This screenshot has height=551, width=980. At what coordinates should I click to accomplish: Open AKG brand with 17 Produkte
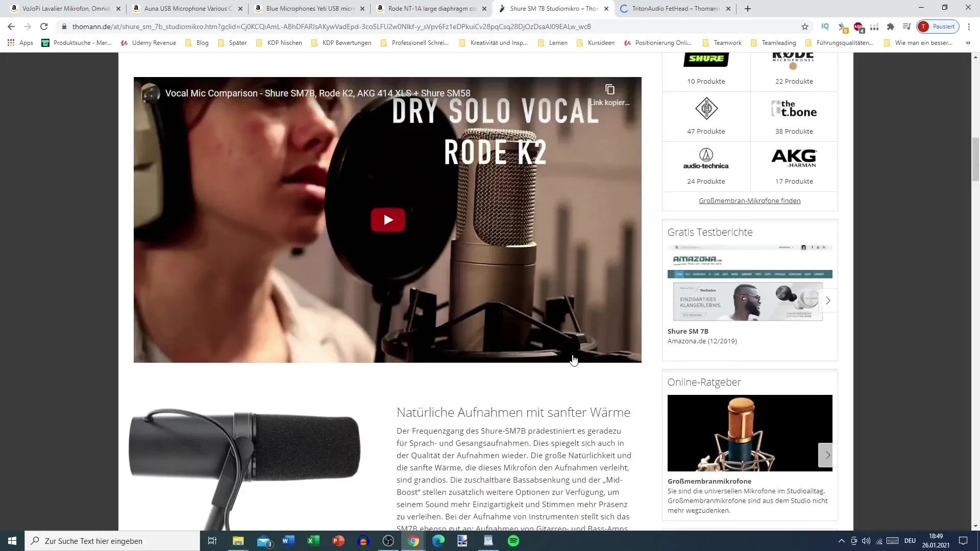click(x=794, y=167)
